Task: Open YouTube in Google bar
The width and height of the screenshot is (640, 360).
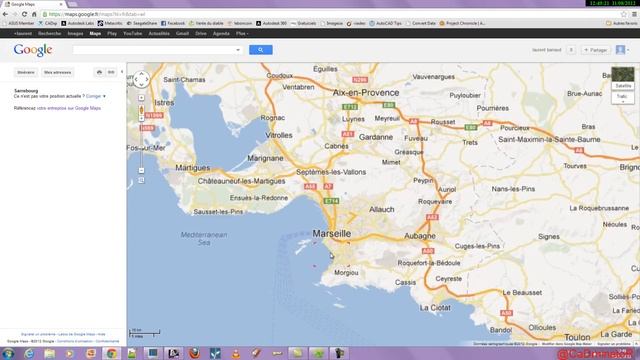Action: coord(133,33)
